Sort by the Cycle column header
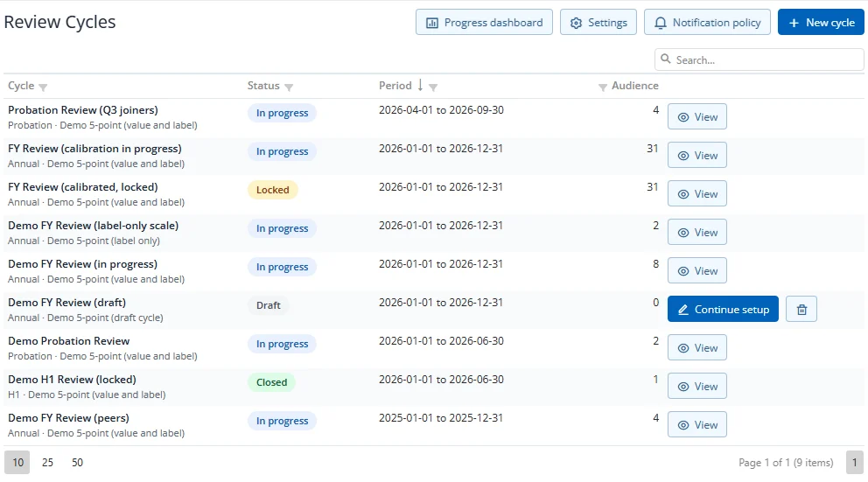Viewport: 868px width, 482px height. tap(21, 86)
